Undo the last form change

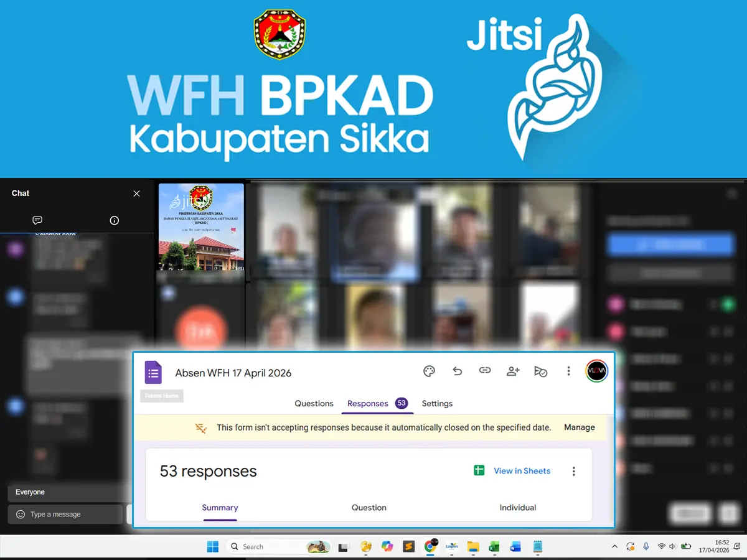point(458,371)
